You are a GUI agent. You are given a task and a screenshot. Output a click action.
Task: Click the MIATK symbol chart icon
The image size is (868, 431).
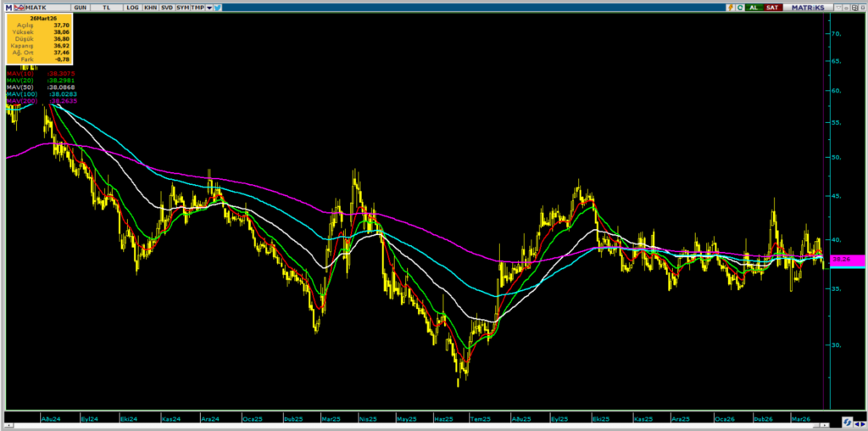(19, 8)
